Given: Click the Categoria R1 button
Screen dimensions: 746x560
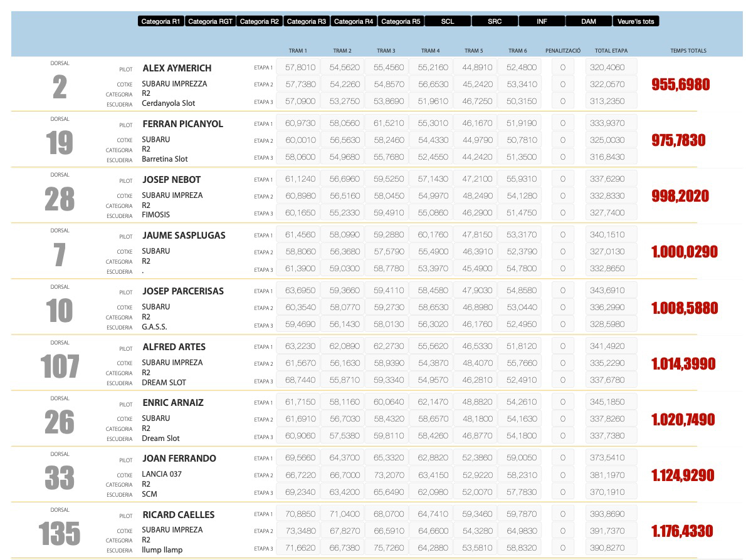Looking at the screenshot, I should coord(161,21).
